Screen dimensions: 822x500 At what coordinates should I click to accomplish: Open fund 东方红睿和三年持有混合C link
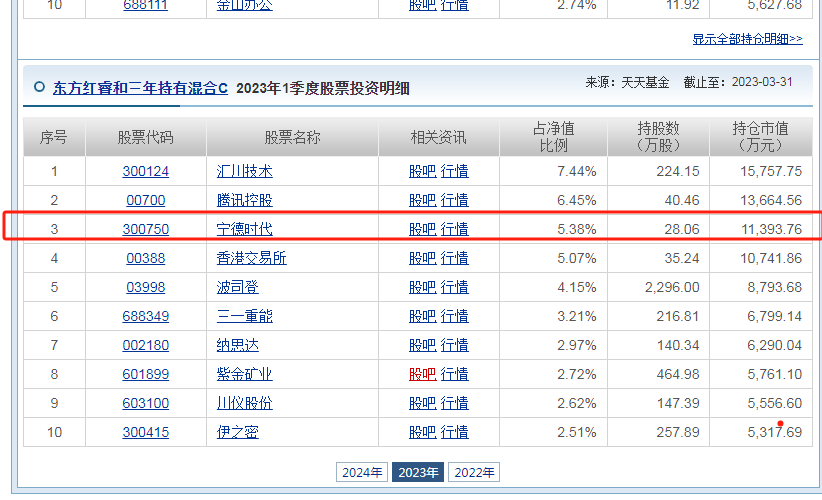pyautogui.click(x=140, y=88)
